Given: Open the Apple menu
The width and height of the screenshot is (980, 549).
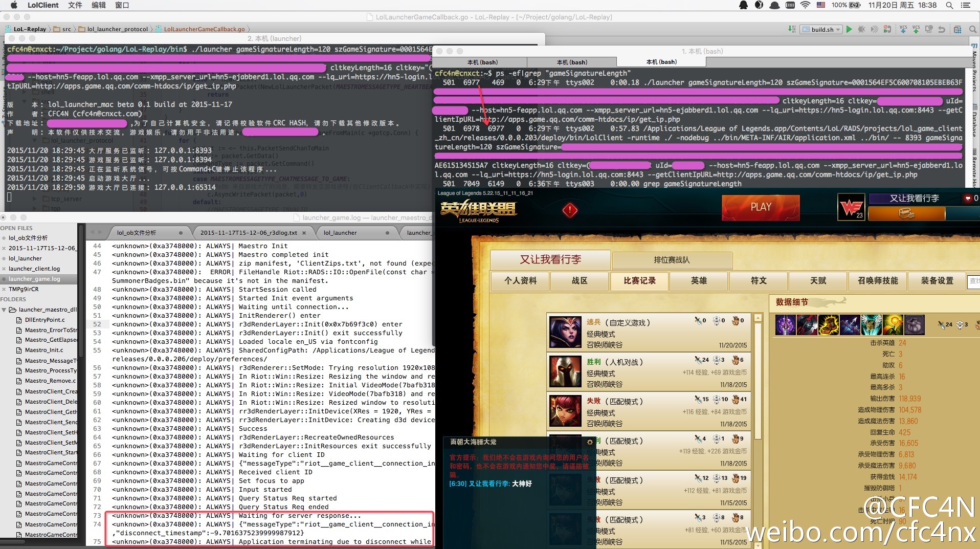Looking at the screenshot, I should click(x=14, y=5).
